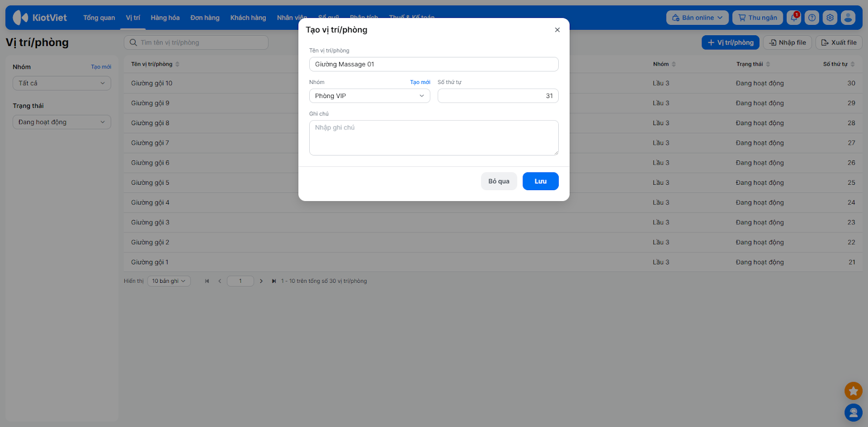Screen dimensions: 868x427
Task: Click the + Vị trí/phòng button
Action: [730, 42]
